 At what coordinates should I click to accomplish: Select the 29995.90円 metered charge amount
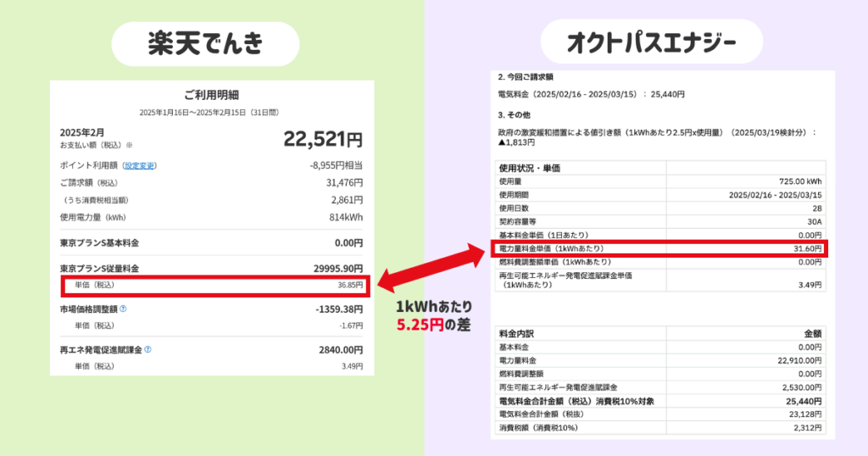pos(338,269)
